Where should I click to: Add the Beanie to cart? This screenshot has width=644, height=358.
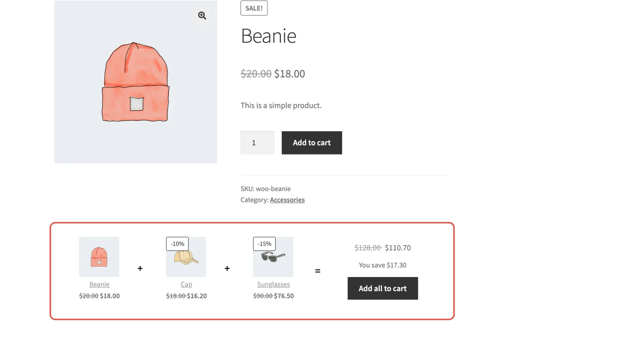tap(312, 143)
